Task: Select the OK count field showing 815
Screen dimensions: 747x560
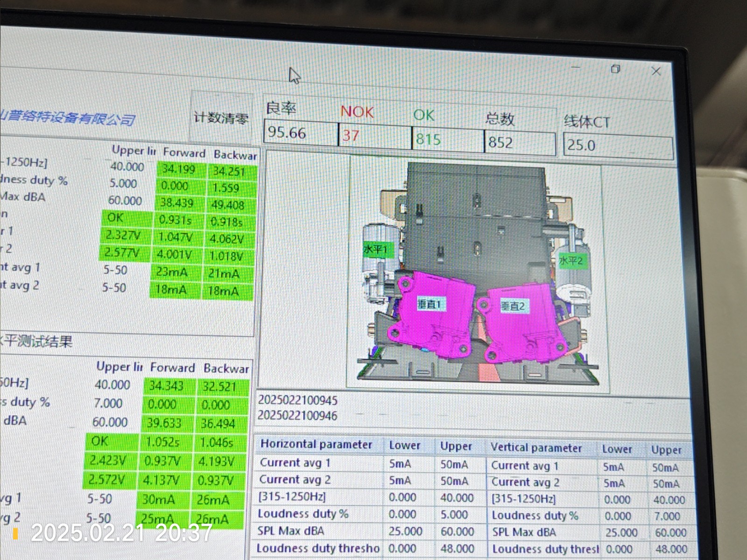Action: click(x=447, y=140)
